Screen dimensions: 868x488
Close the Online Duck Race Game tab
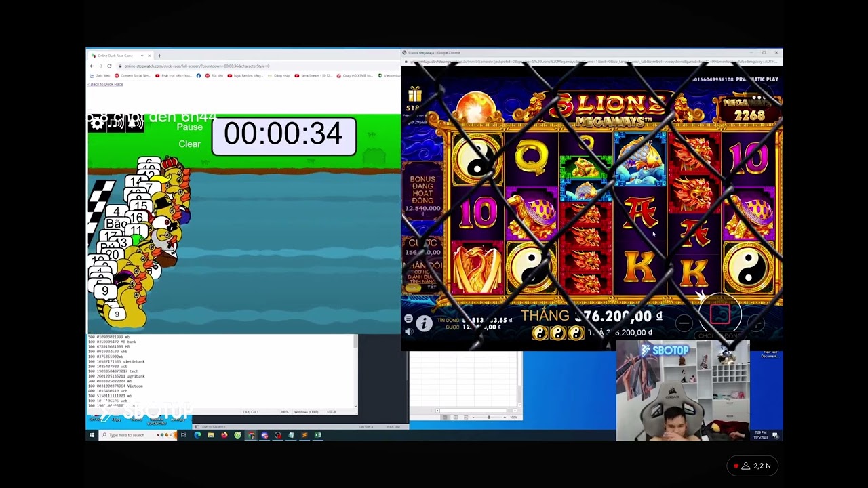point(149,56)
